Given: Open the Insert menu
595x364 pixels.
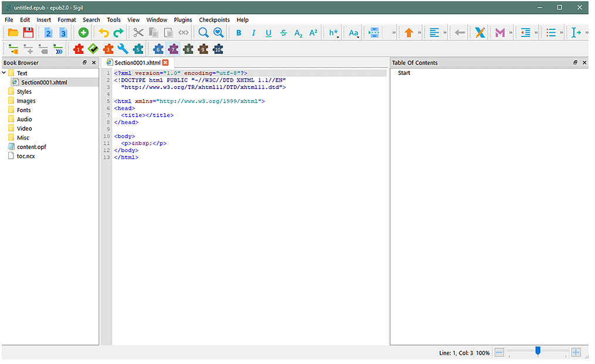Looking at the screenshot, I should pos(43,20).
